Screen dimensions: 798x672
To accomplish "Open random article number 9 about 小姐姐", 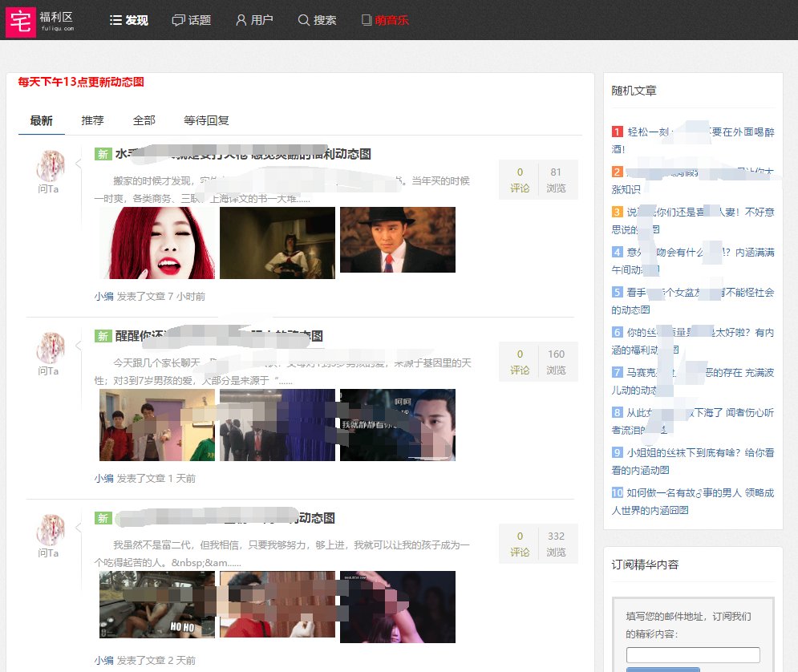I will click(692, 461).
